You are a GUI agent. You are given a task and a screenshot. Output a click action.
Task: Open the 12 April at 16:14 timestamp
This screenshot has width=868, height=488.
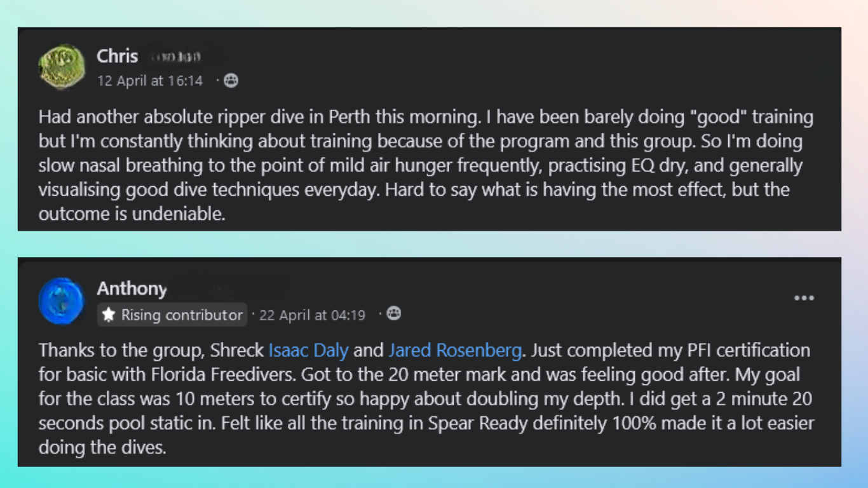pos(150,81)
